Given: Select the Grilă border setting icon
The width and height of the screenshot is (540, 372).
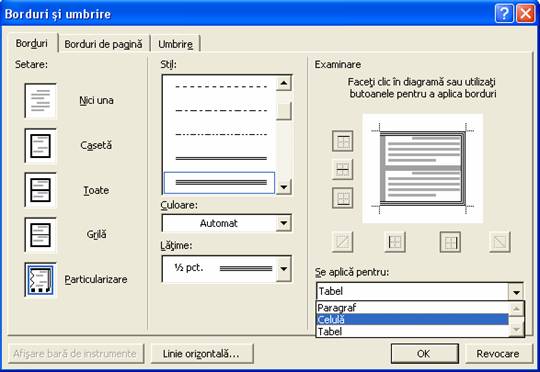Looking at the screenshot, I should tap(40, 235).
